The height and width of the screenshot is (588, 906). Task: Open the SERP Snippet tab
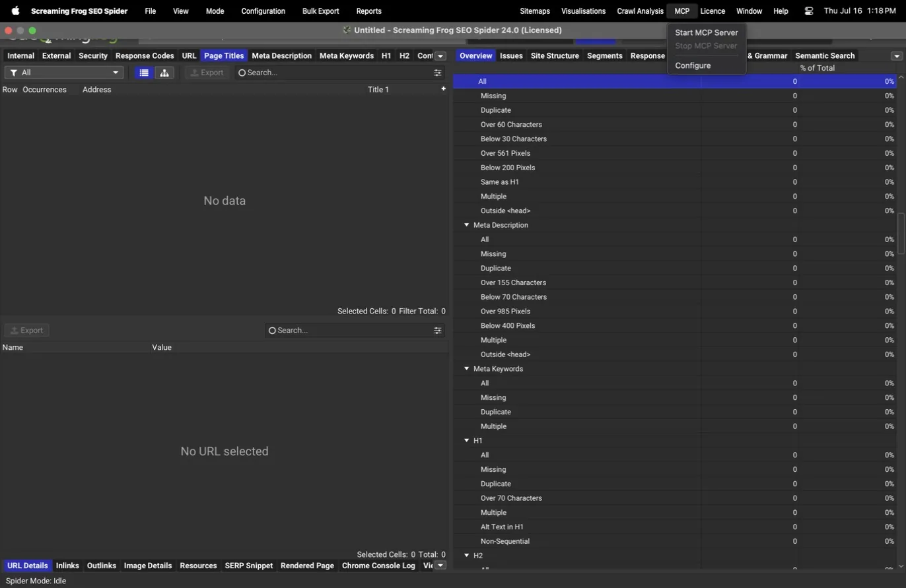tap(248, 566)
